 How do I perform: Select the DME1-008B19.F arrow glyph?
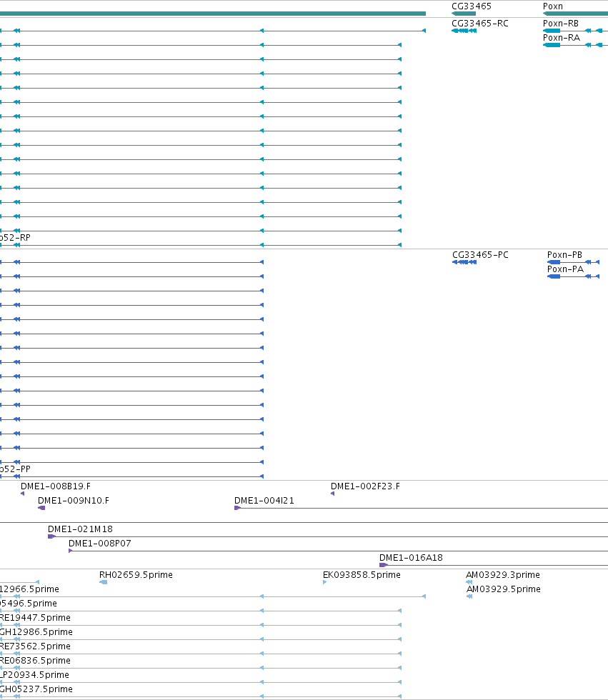[22, 494]
